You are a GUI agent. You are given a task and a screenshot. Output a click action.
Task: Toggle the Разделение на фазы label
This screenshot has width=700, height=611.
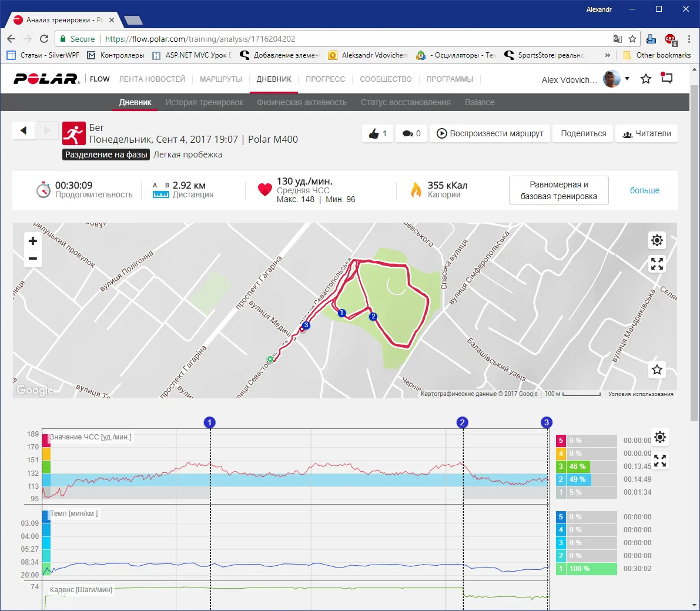106,155
